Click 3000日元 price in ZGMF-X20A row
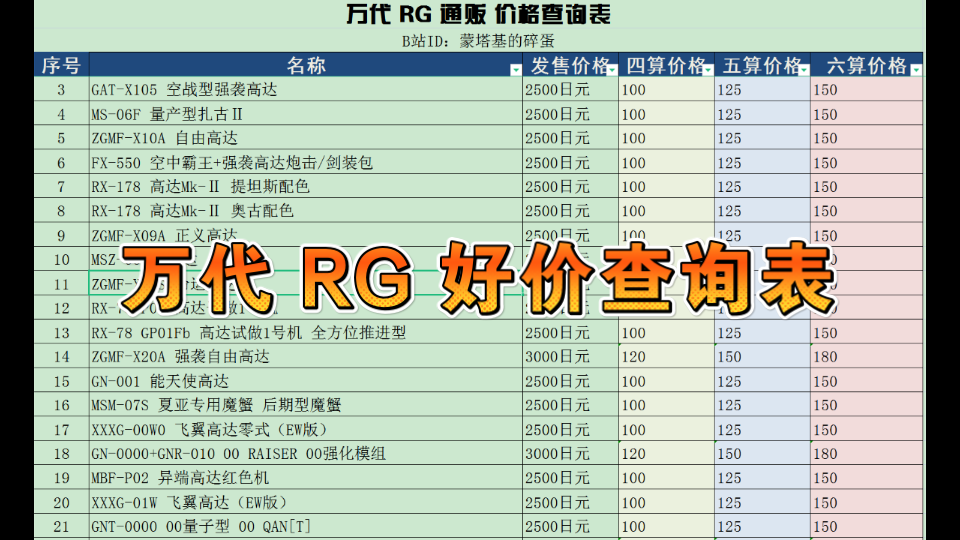Screen dimensions: 960x540 pos(570,356)
